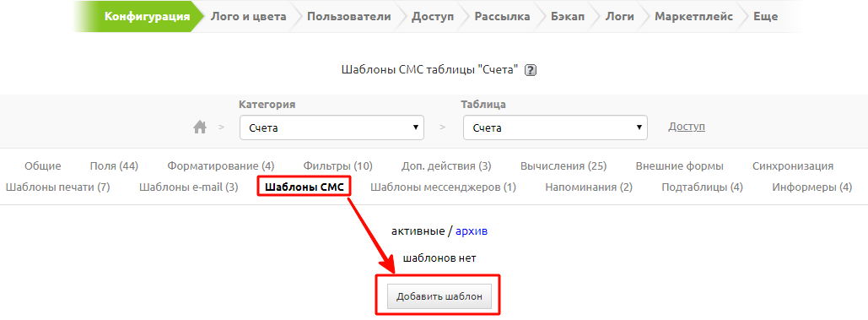Expand the Таблица dropdown
The image size is (868, 320).
tap(555, 127)
